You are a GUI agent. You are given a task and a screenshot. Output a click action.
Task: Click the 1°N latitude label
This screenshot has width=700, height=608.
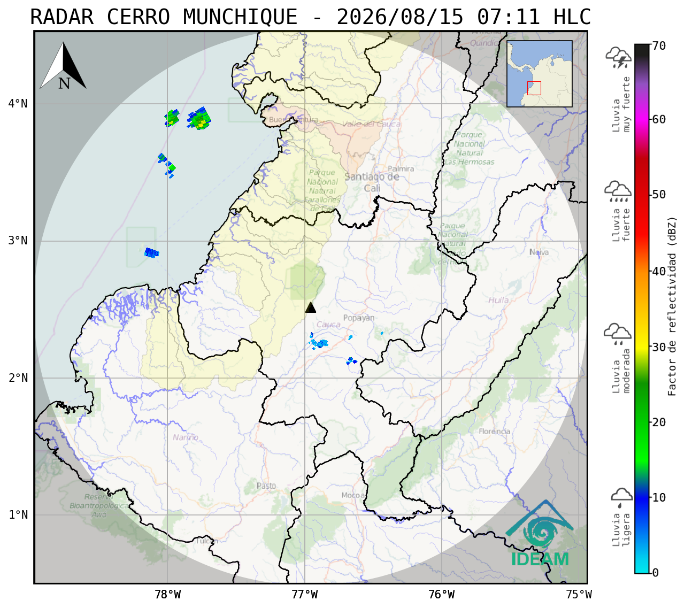pyautogui.click(x=18, y=515)
